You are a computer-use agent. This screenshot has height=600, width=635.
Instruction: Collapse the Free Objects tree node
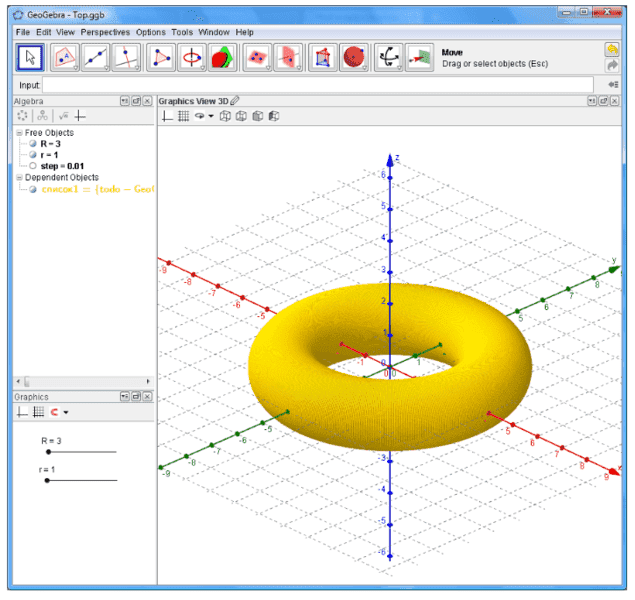coord(19,133)
